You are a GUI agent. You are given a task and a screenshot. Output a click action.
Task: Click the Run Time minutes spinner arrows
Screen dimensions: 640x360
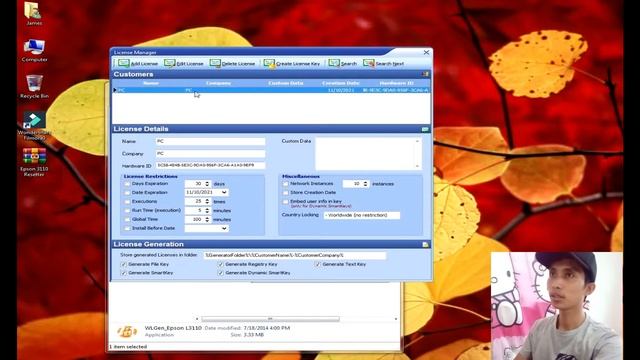point(207,211)
